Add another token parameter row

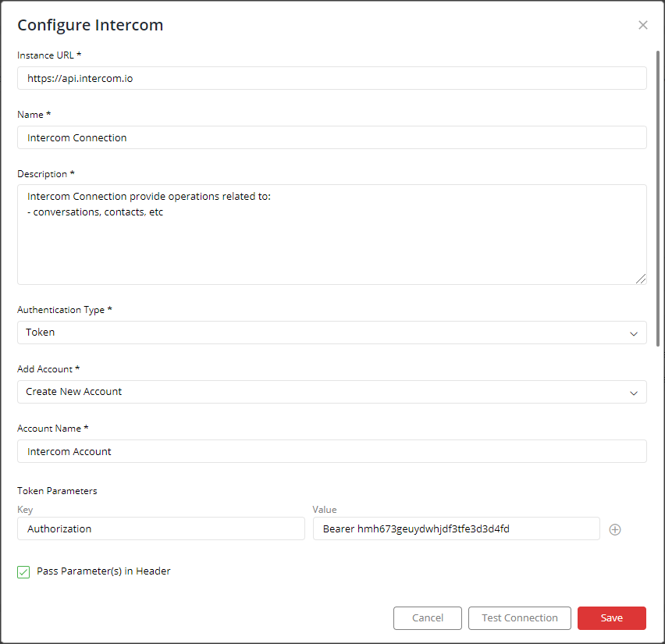614,529
